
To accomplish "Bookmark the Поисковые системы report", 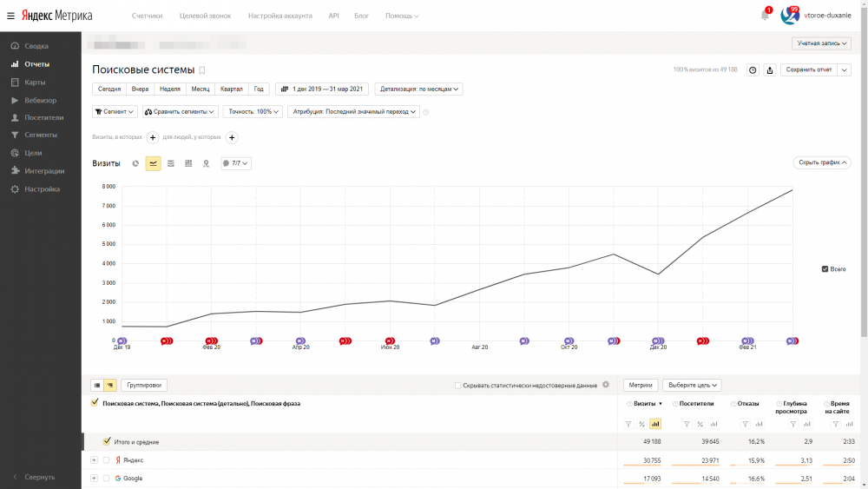I will [202, 70].
